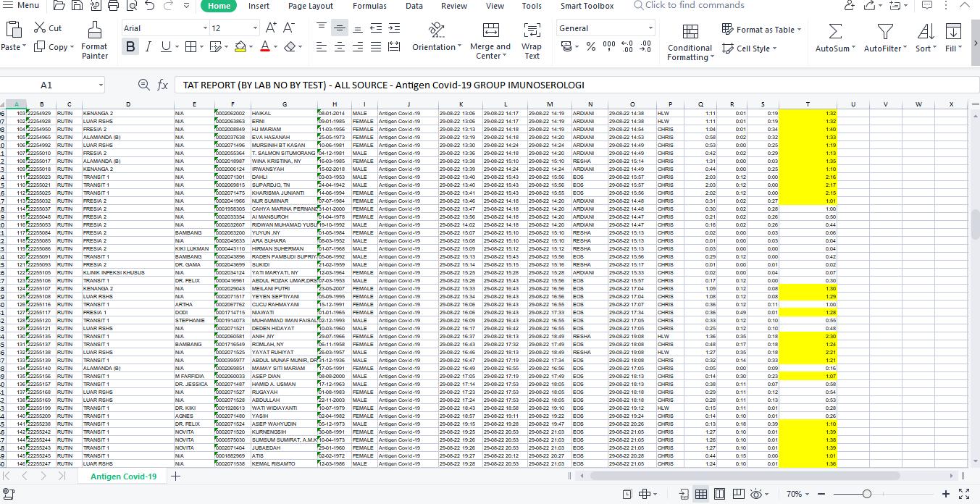Switch to Normal grid view icon

click(x=701, y=494)
